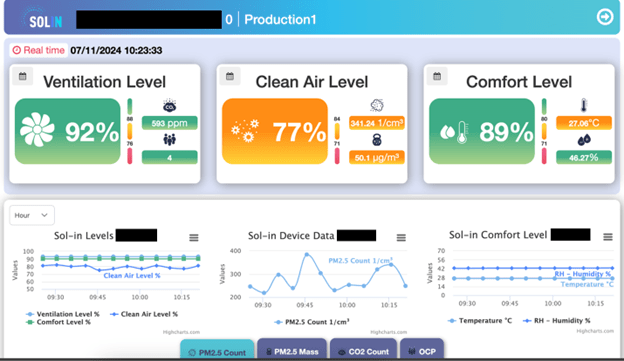Click the 46.27% humidity badge
Image resolution: width=624 pixels, height=361 pixels.
pyautogui.click(x=584, y=157)
